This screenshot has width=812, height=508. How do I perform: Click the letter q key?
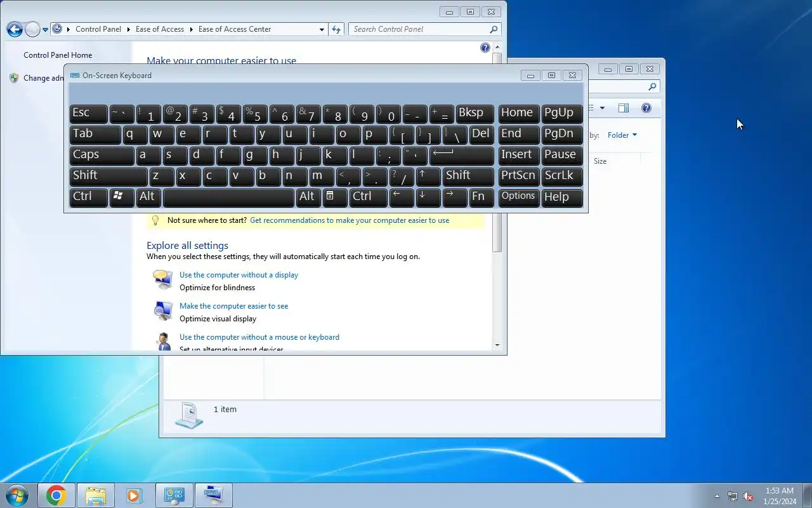click(135, 135)
